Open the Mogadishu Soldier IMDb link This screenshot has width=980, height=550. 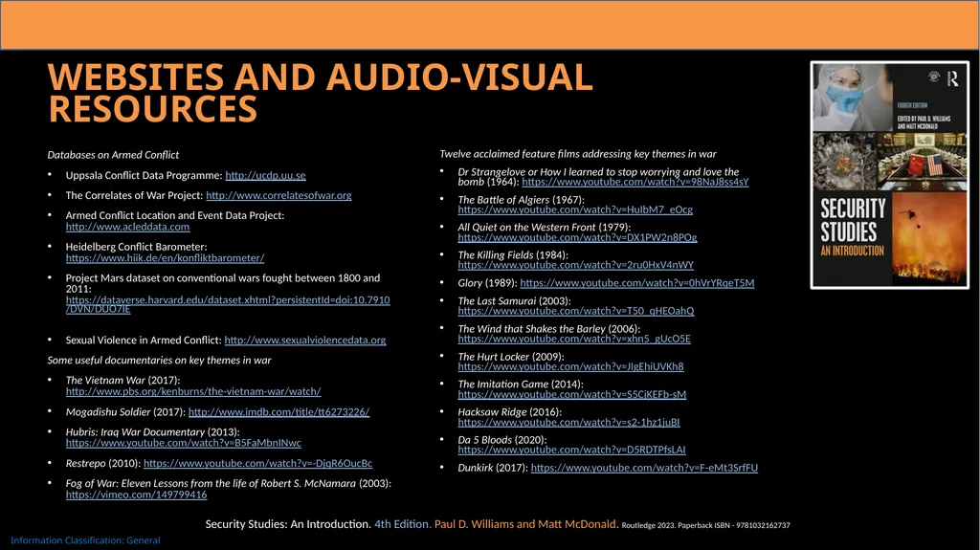[278, 412]
